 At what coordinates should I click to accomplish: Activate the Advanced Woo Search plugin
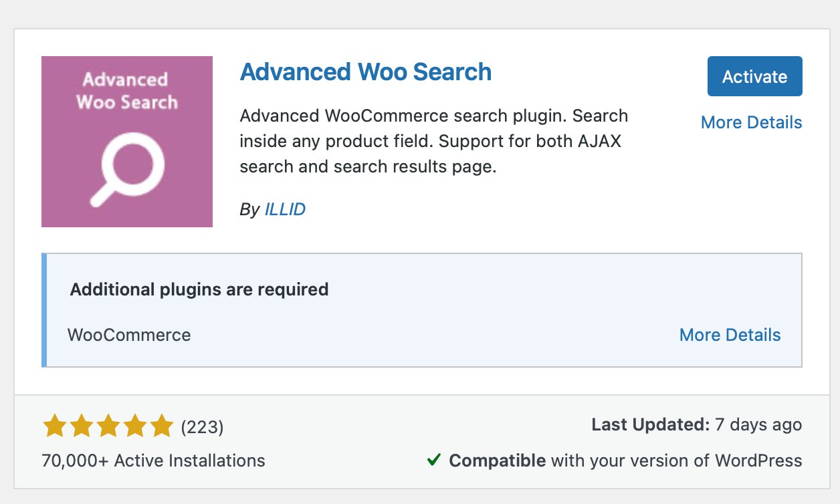pyautogui.click(x=754, y=76)
